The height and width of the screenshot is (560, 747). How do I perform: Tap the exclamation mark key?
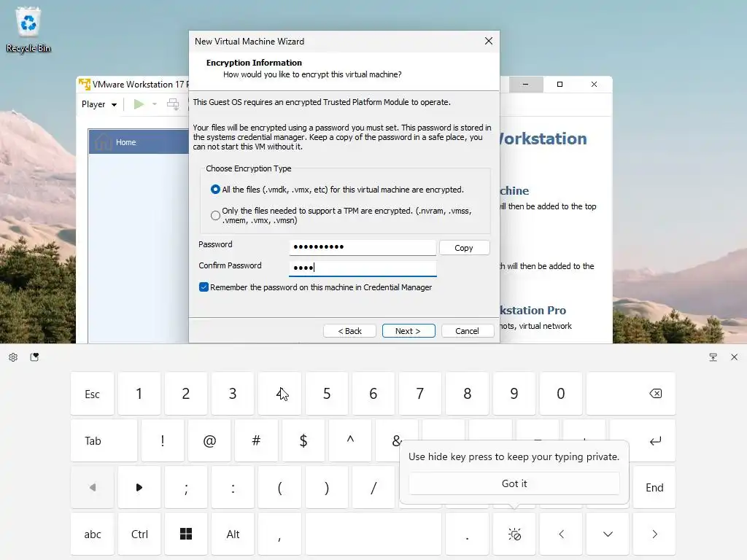(163, 440)
